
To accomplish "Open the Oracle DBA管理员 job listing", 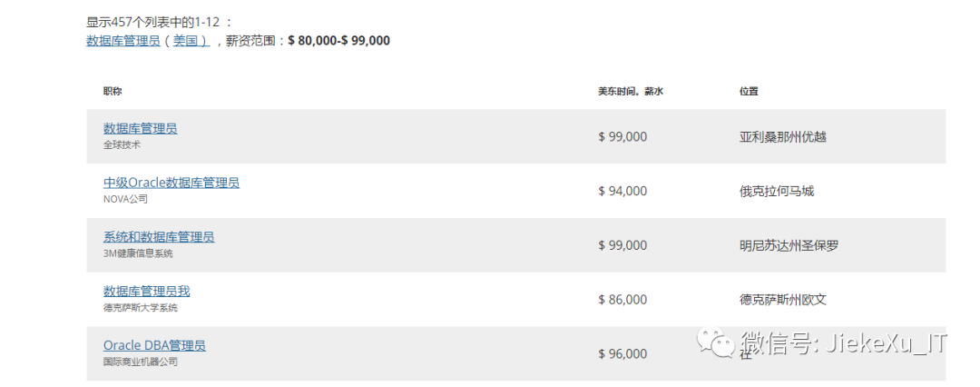I will click(x=154, y=346).
